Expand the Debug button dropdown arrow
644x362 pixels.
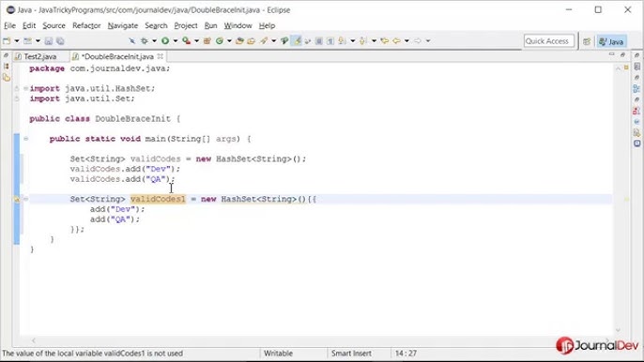pyautogui.click(x=154, y=40)
